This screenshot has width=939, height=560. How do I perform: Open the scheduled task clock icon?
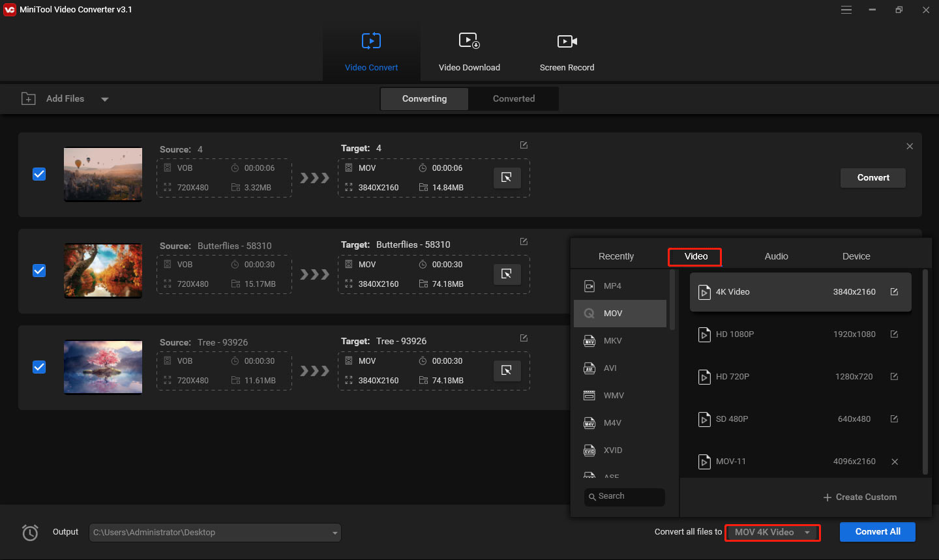[x=30, y=533]
